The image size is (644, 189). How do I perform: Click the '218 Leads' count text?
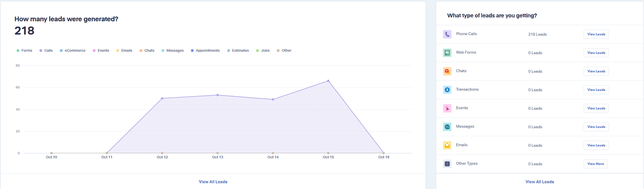[x=537, y=35]
